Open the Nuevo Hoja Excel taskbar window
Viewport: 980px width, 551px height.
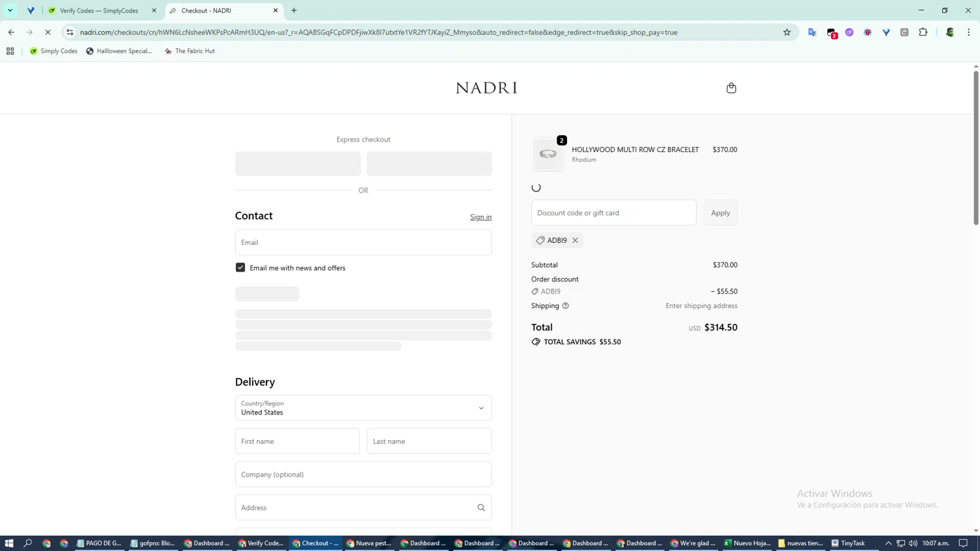[x=747, y=543]
